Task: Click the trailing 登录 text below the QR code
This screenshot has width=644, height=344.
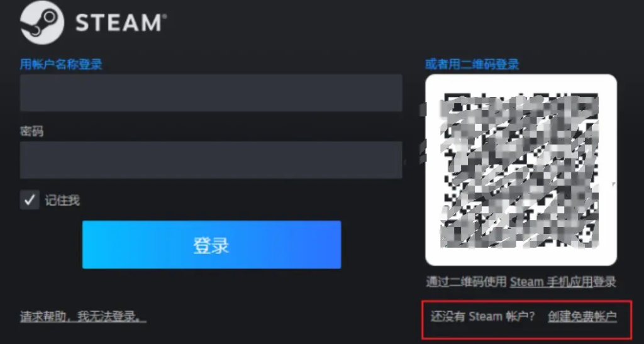Action: (604, 282)
